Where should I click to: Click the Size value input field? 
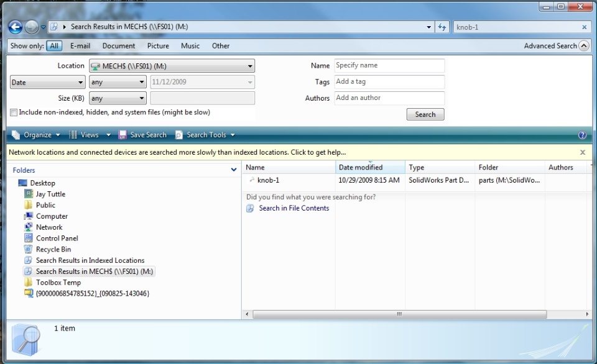tap(203, 98)
